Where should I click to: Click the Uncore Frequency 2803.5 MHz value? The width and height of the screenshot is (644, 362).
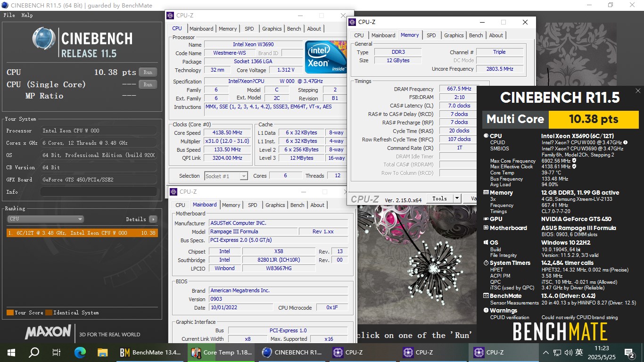click(500, 69)
